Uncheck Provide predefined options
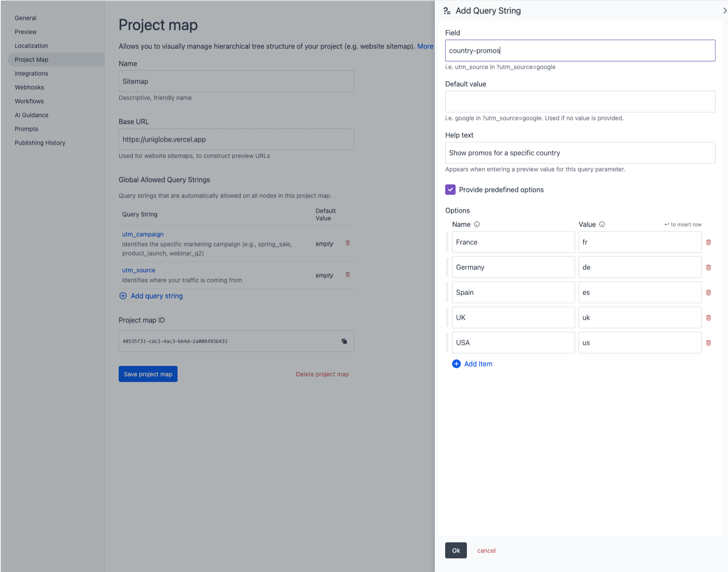 [x=450, y=189]
